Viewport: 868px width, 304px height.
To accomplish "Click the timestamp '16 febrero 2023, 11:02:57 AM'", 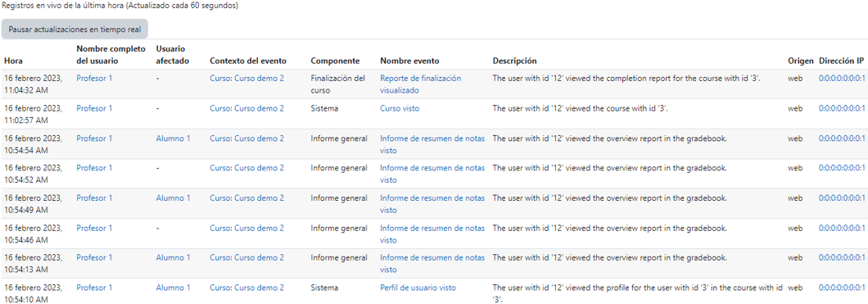I will tap(33, 114).
